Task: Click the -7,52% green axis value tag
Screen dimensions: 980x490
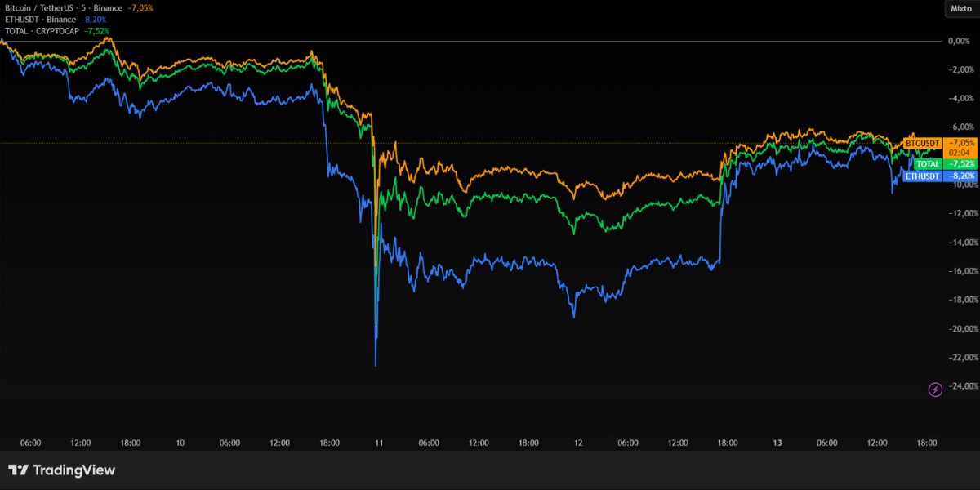Action: coord(960,164)
